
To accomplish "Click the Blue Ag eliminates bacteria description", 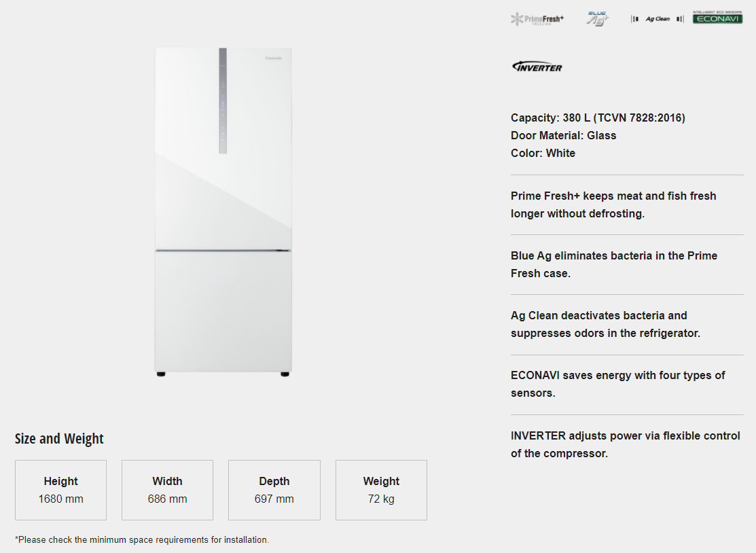I will pyautogui.click(x=613, y=264).
